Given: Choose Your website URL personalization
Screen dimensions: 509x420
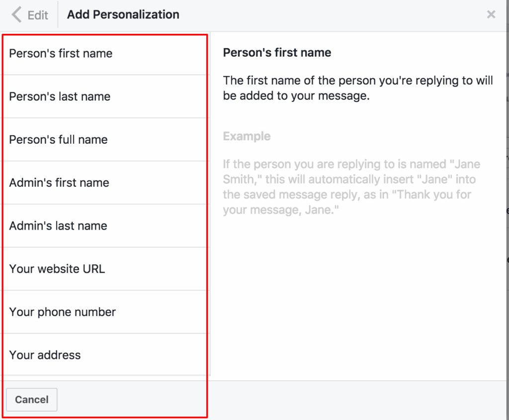Looking at the screenshot, I should coord(57,269).
